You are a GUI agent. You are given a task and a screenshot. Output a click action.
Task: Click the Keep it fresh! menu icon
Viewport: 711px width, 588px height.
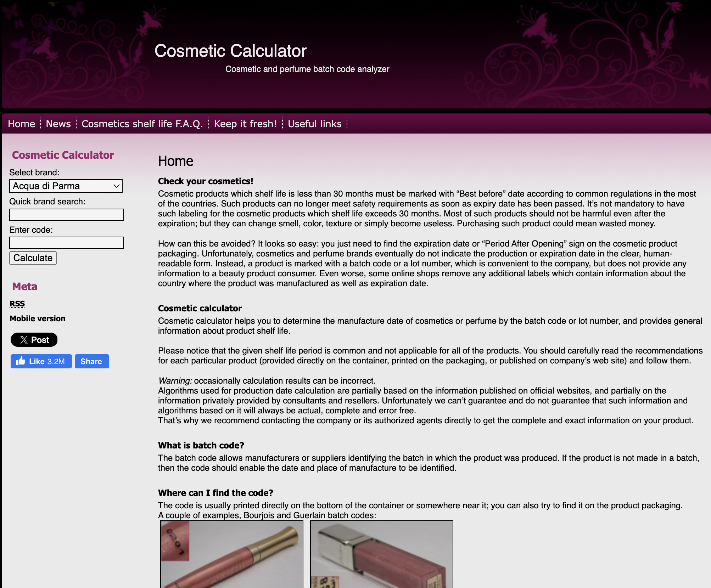click(x=245, y=124)
